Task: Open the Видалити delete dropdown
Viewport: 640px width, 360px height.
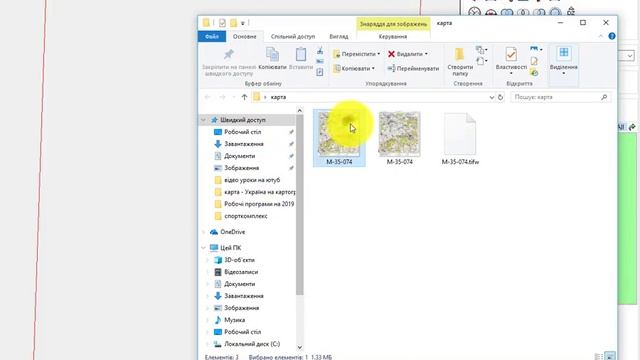Action: (407, 54)
